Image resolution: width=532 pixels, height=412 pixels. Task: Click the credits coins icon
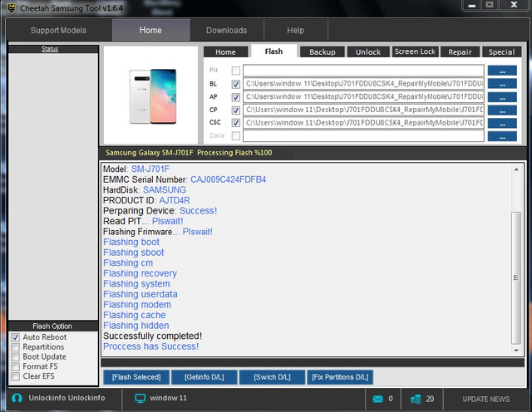click(416, 399)
